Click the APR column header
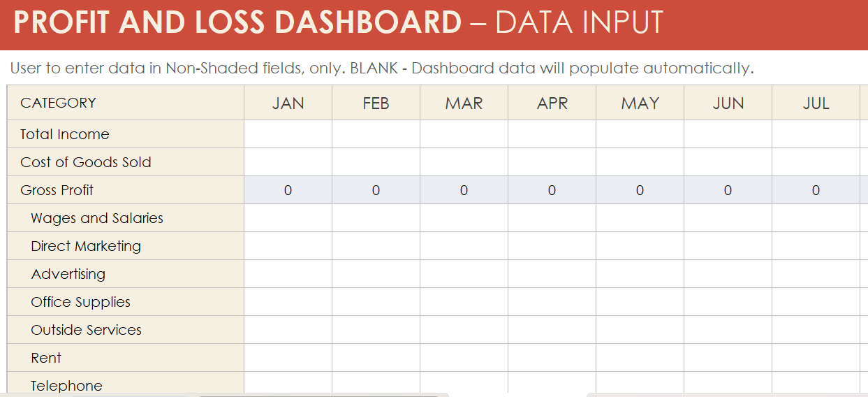Viewport: 868px width, 397px height. coord(552,103)
